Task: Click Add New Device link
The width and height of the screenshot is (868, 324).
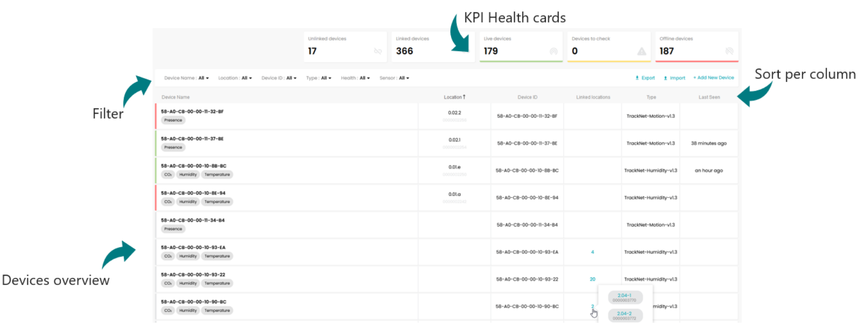Action: [x=714, y=78]
